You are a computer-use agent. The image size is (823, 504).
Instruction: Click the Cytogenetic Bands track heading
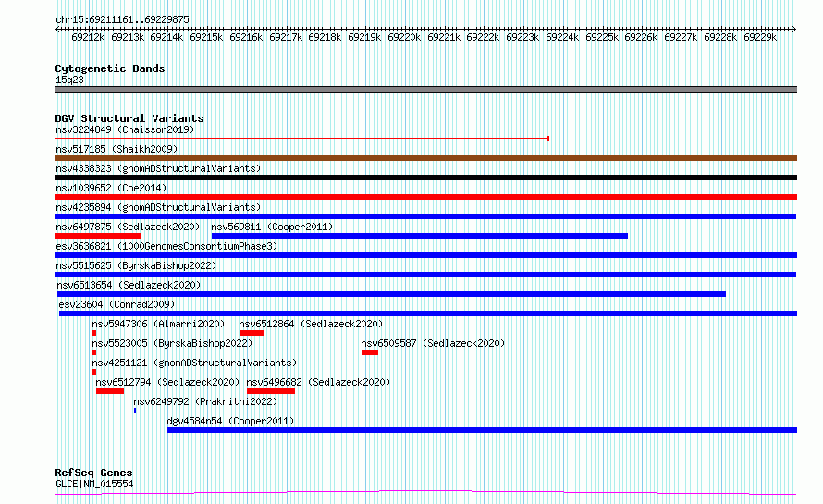pos(110,68)
